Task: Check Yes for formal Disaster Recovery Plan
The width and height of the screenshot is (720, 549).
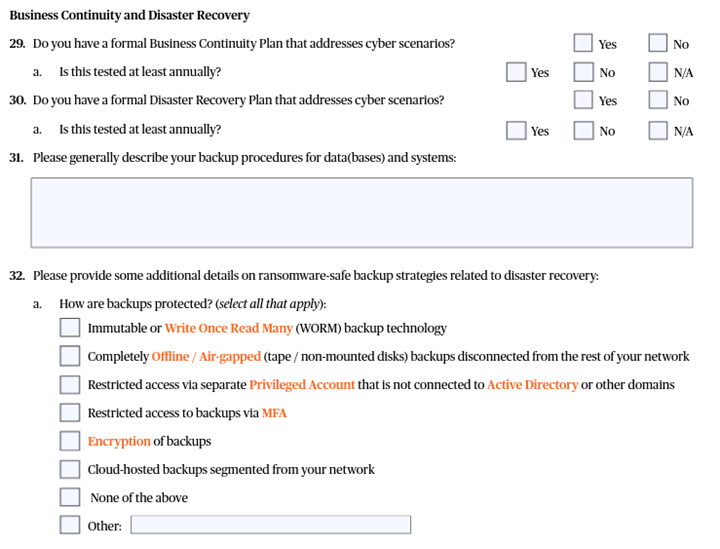Action: tap(583, 100)
